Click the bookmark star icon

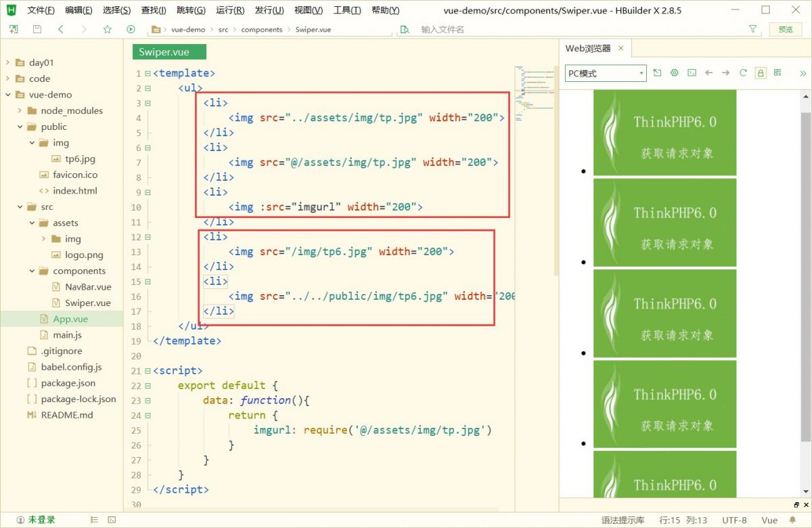click(107, 29)
